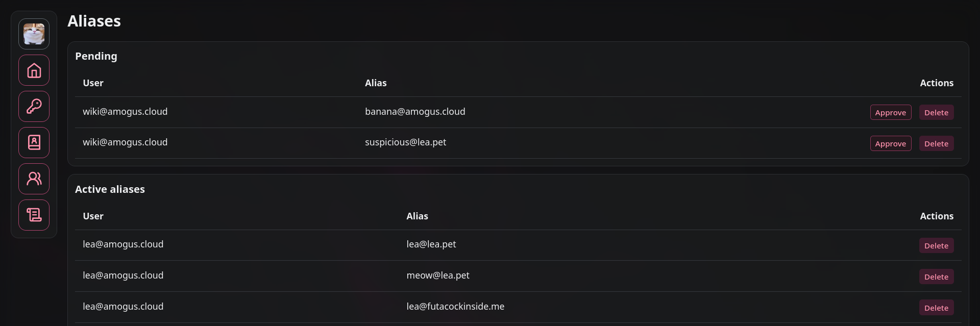This screenshot has height=326, width=980.
Task: Delete the lea@lea.pet active alias
Action: tap(936, 246)
